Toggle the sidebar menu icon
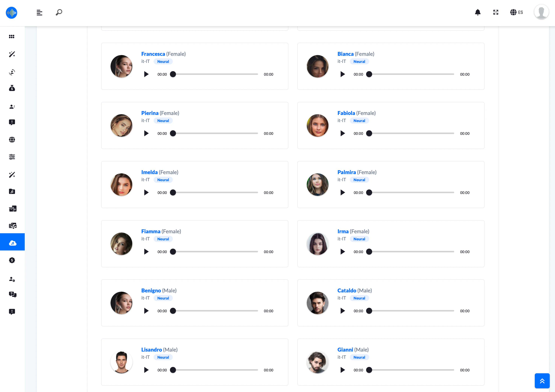 click(x=39, y=13)
